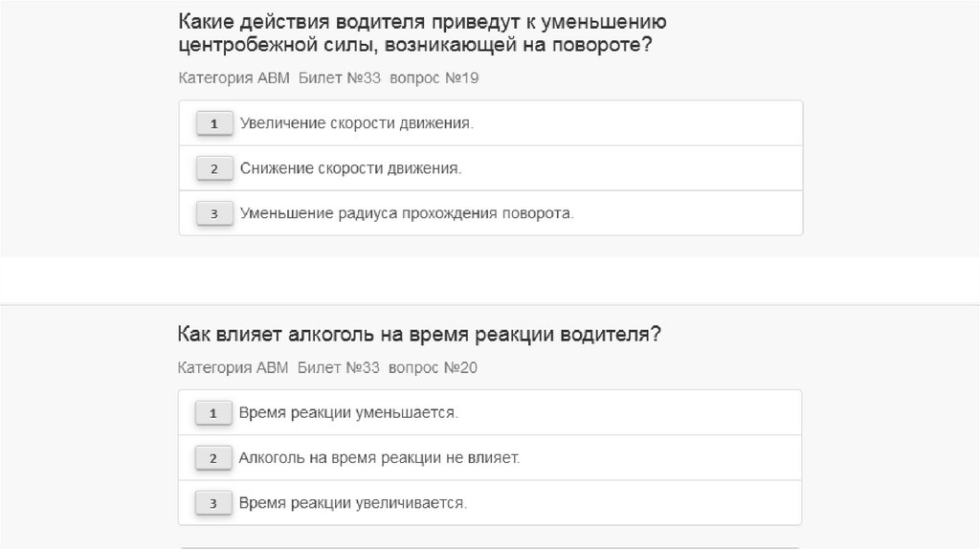Viewport: 980px width, 549px height.
Task: Select answer text "Время реакции уменьшается."
Action: [x=348, y=413]
